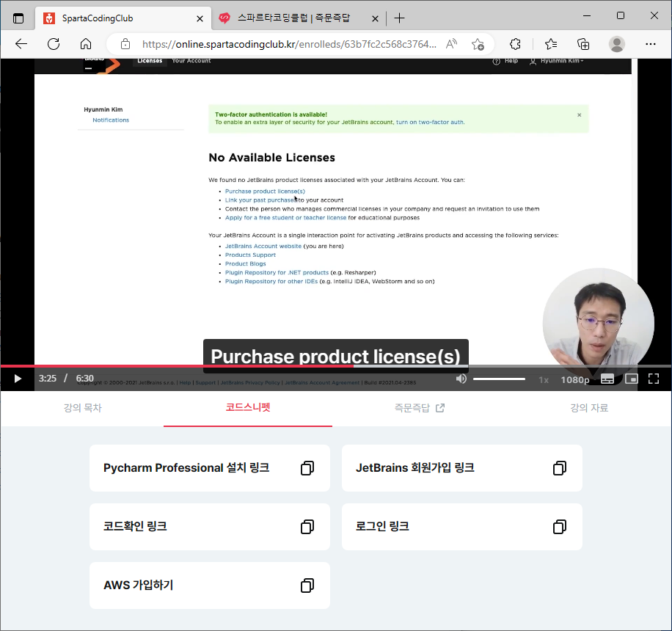Open the Collections panel
This screenshot has width=672, height=631.
tap(583, 44)
